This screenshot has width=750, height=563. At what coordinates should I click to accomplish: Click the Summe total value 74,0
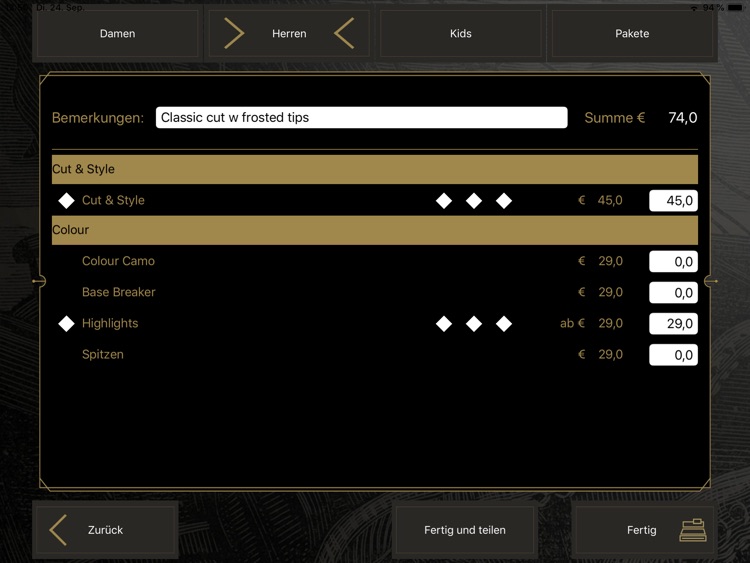(x=683, y=118)
